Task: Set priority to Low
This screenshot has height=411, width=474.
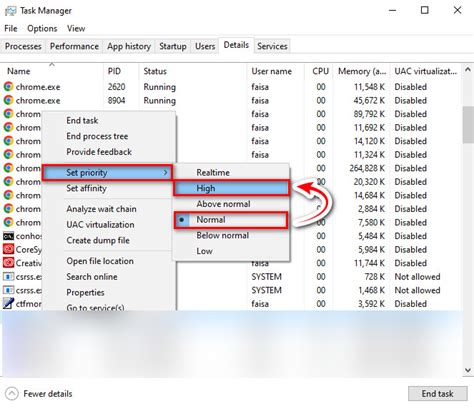Action: click(204, 251)
